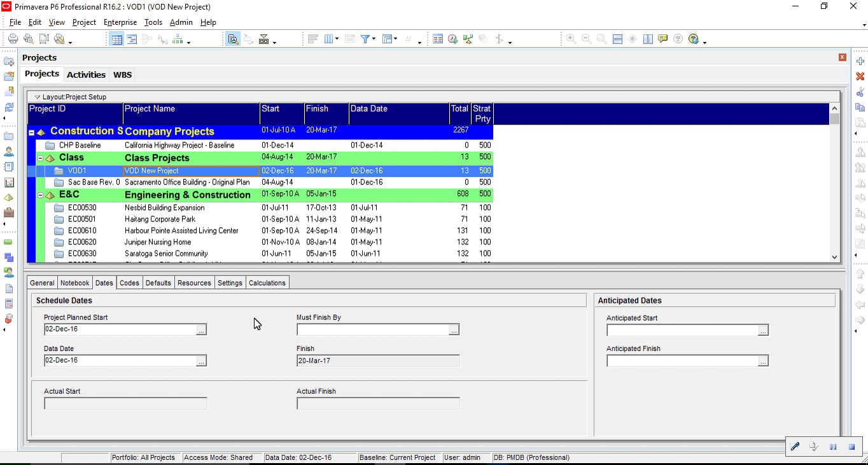Collapse the Class Projects group

[40, 158]
